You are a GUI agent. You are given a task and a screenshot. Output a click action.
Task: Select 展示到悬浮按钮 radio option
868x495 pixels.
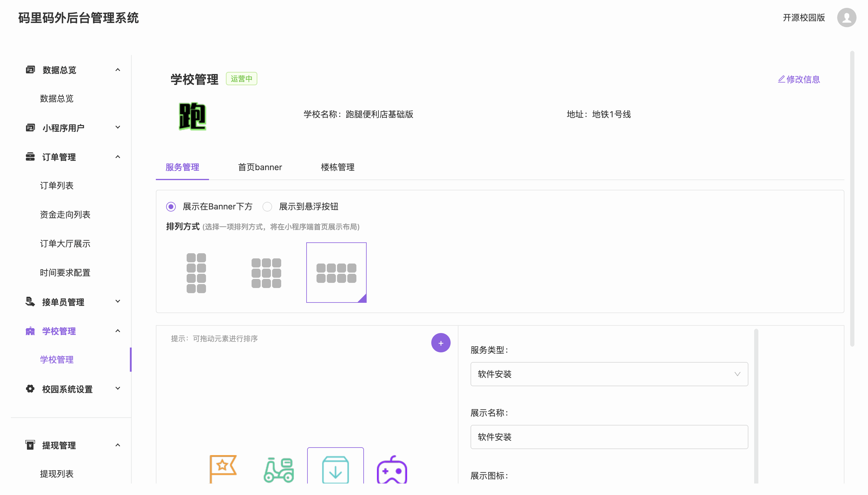(x=267, y=207)
